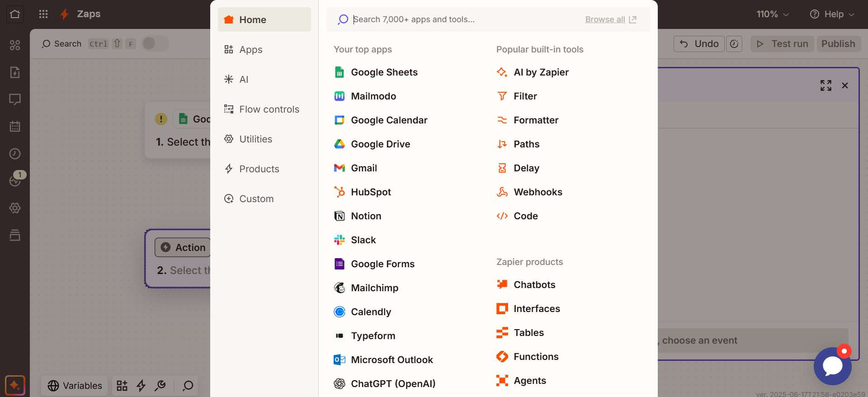868x397 pixels.
Task: Launch the AI copilot sparkle button
Action: [x=15, y=385]
